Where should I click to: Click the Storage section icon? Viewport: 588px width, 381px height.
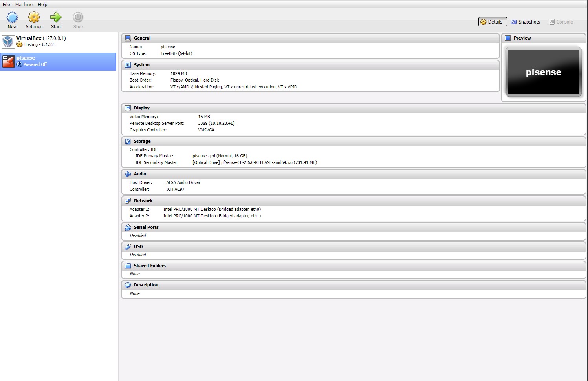point(128,141)
